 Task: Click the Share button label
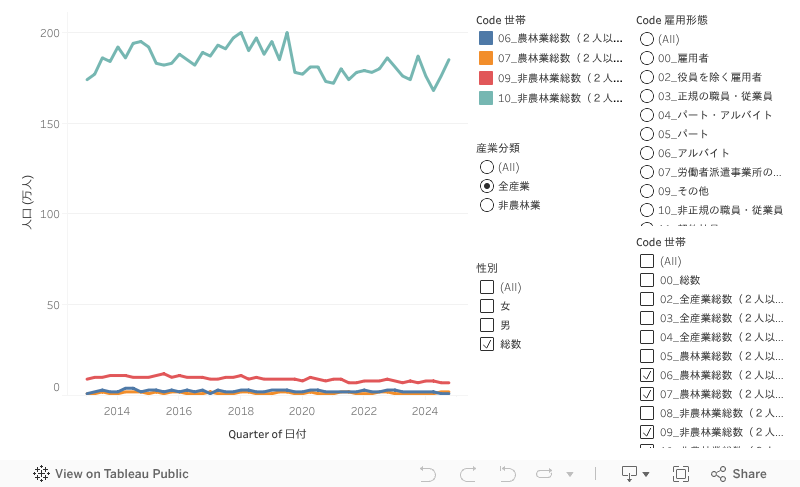pyautogui.click(x=749, y=474)
